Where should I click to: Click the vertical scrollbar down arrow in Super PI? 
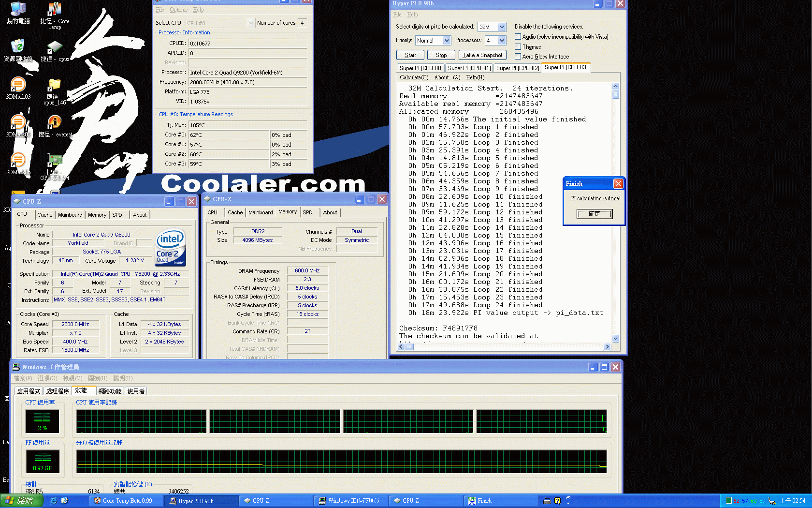pyautogui.click(x=615, y=338)
